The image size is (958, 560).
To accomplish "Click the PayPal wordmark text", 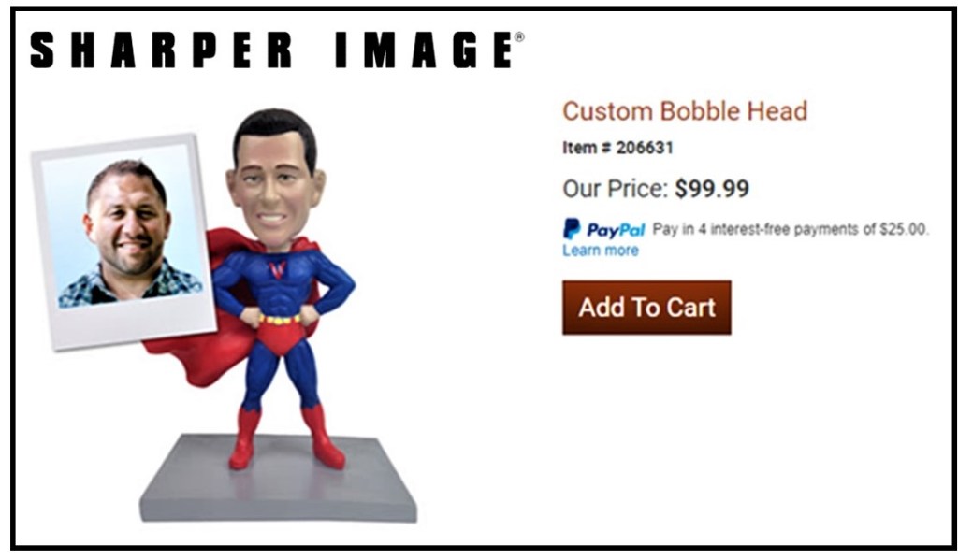I will 616,230.
